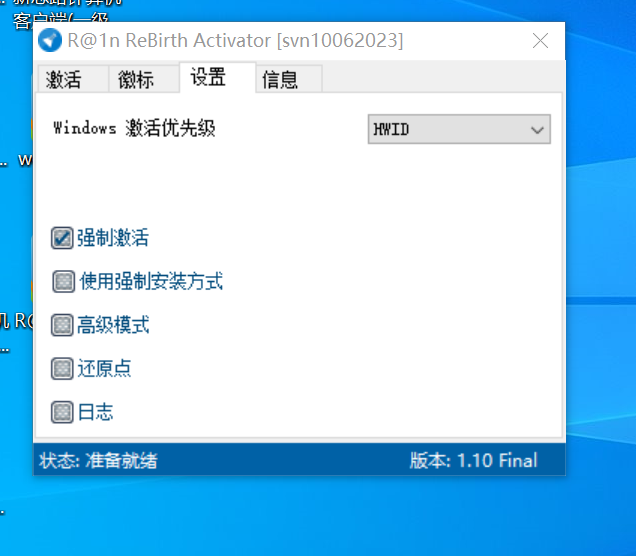Screen dimensions: 636x556
Task: Tick the 还原点 checkbox
Action: [62, 369]
